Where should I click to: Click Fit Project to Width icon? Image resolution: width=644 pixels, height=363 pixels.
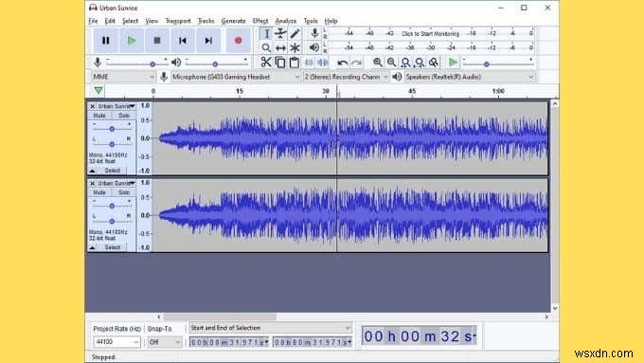pyautogui.click(x=420, y=62)
